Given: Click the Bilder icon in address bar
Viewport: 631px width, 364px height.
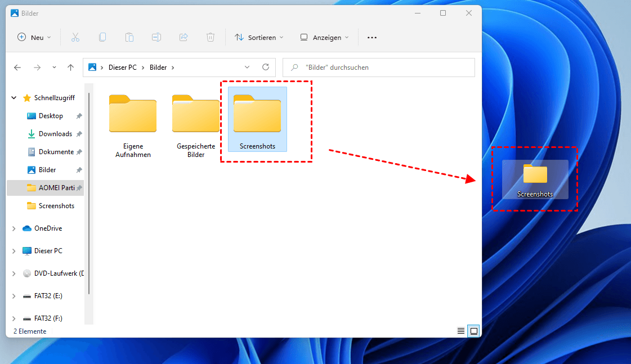Looking at the screenshot, I should [92, 67].
